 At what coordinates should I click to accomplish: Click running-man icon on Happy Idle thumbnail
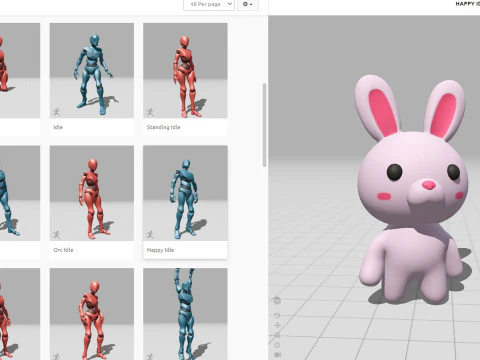click(150, 235)
